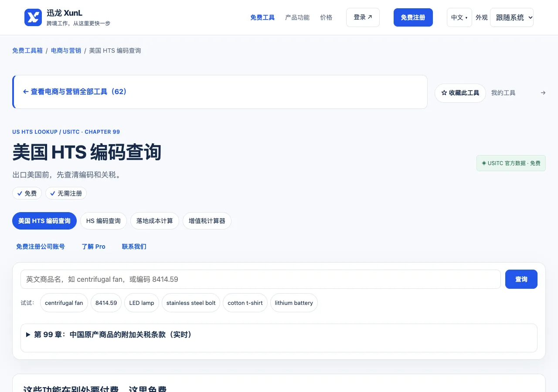The image size is (558, 392).
Task: Try the centrifugal fan suggestion
Action: tap(64, 303)
